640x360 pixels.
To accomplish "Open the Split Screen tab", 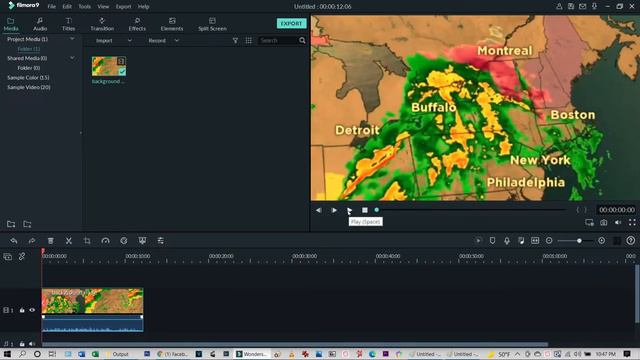I will click(x=212, y=24).
